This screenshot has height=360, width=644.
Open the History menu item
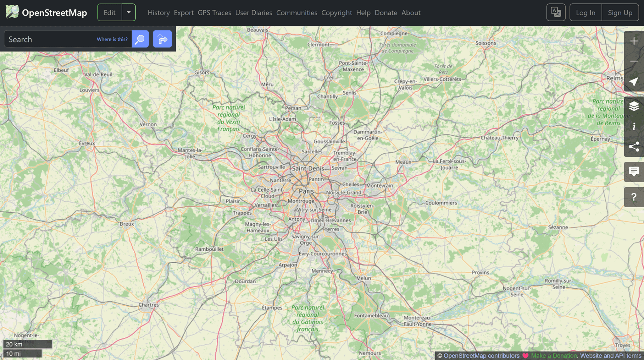[x=158, y=13]
